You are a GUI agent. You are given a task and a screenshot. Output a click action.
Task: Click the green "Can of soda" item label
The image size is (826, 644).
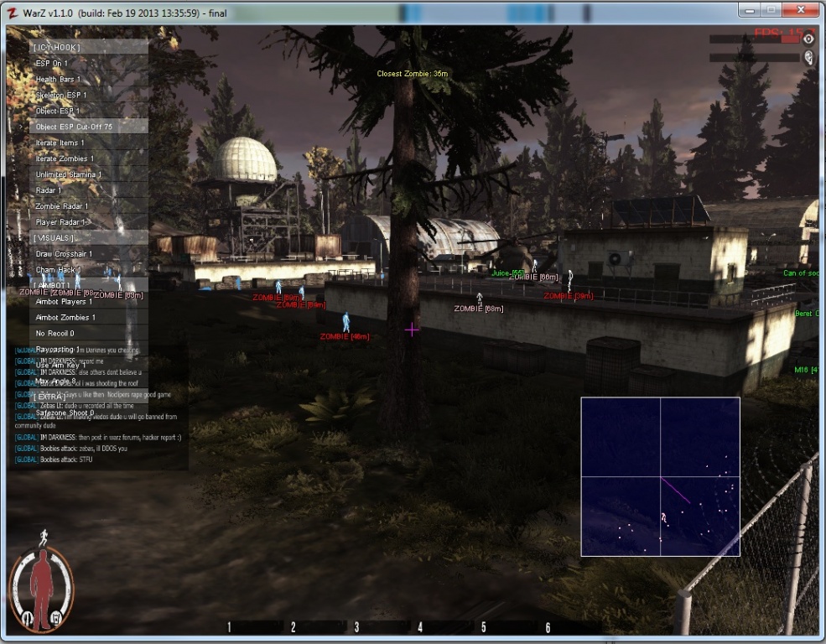(801, 273)
